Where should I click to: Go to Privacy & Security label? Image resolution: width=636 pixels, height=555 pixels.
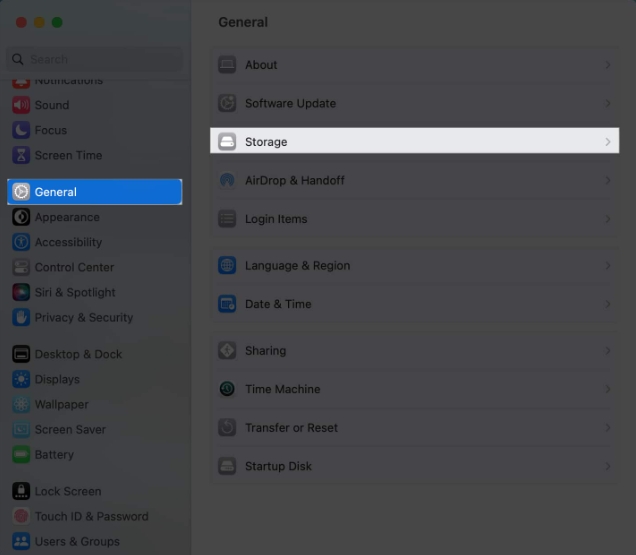click(84, 318)
